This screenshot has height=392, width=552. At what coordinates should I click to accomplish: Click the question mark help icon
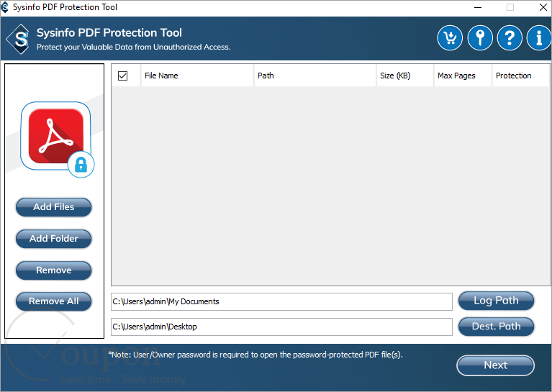point(510,37)
